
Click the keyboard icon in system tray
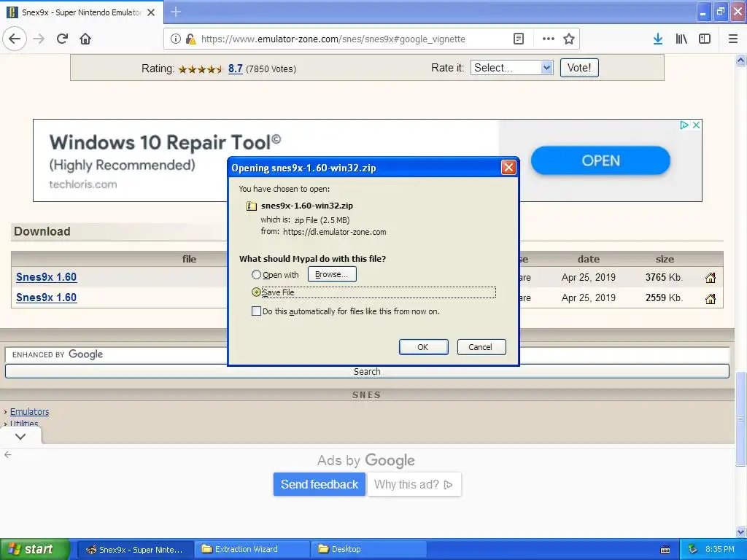665,550
